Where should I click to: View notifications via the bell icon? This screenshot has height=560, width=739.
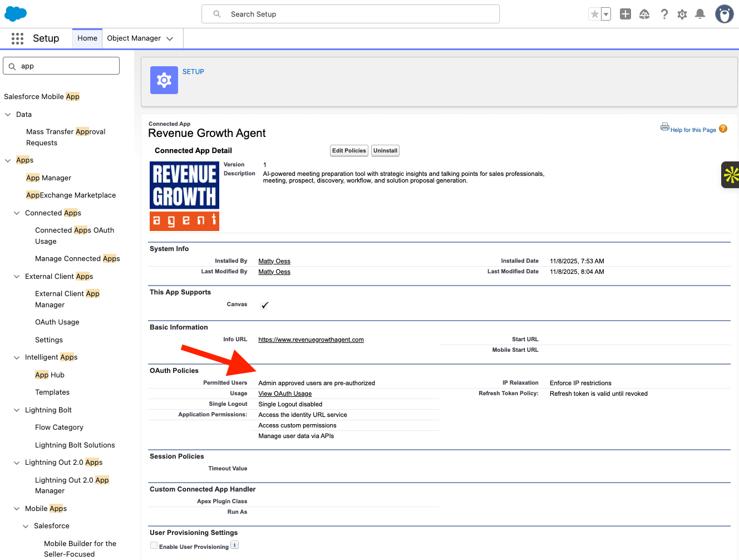(700, 14)
